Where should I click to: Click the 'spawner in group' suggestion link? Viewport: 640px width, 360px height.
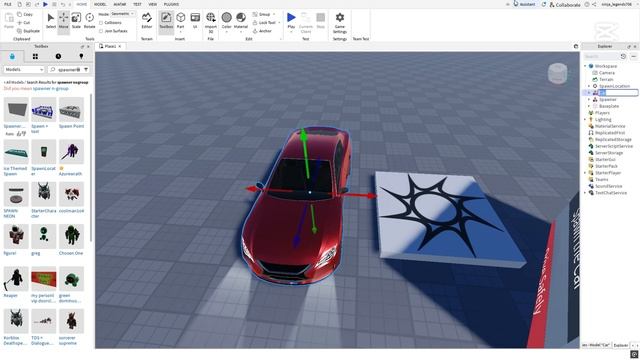pos(51,89)
